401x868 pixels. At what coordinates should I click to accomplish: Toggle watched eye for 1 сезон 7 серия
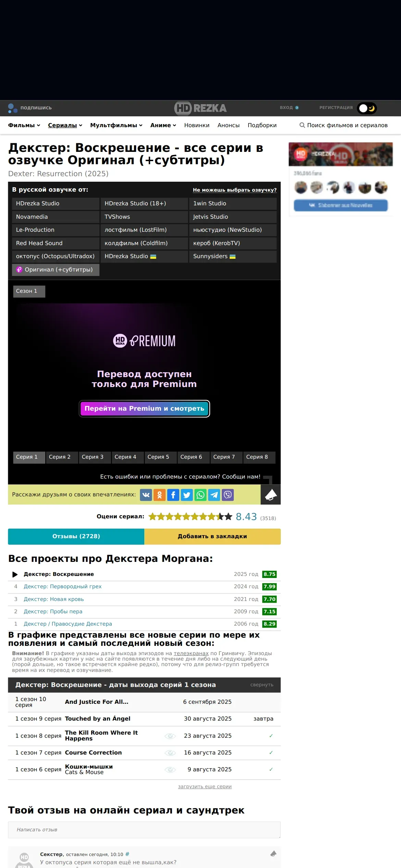coord(170,753)
